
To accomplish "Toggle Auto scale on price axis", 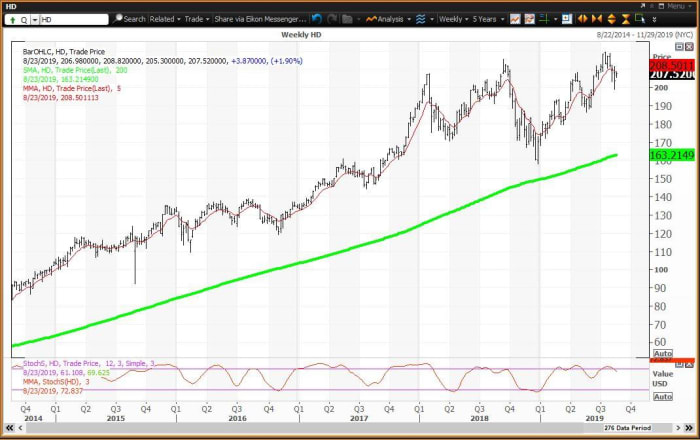I will pyautogui.click(x=662, y=353).
